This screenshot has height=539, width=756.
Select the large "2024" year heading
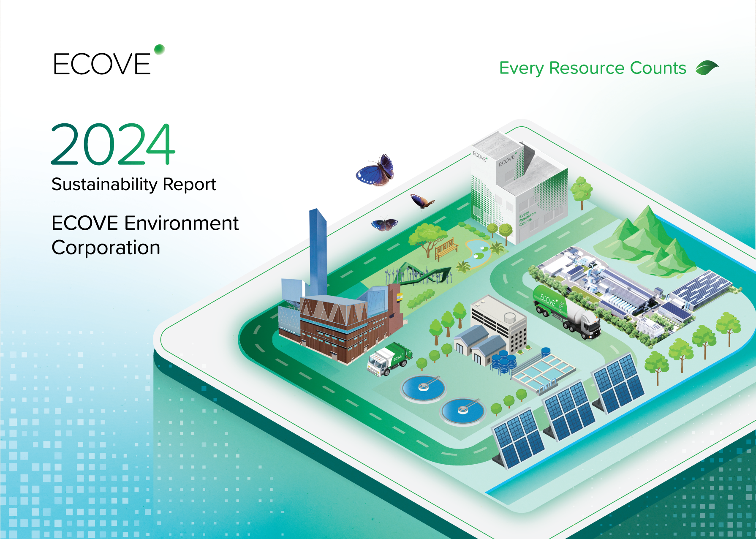pyautogui.click(x=113, y=144)
